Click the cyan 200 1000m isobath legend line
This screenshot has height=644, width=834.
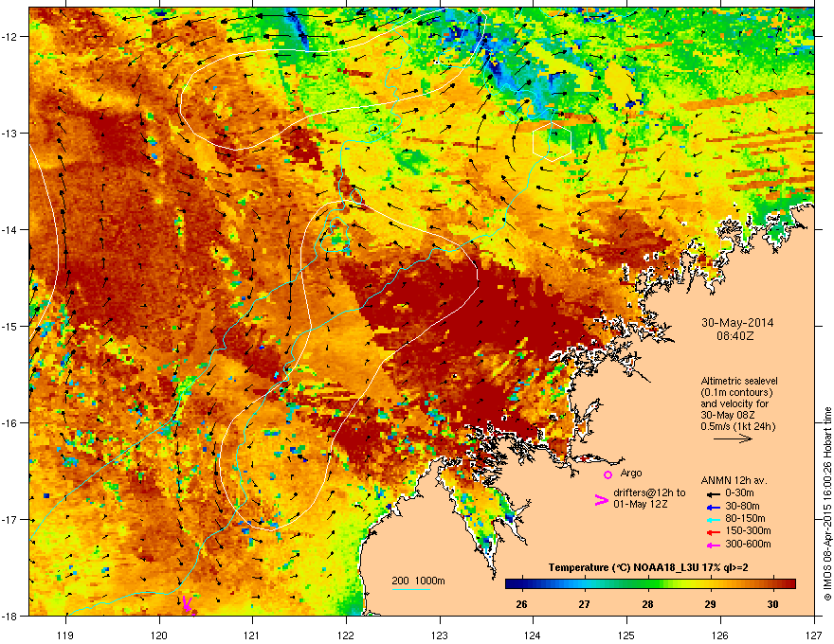tap(410, 589)
